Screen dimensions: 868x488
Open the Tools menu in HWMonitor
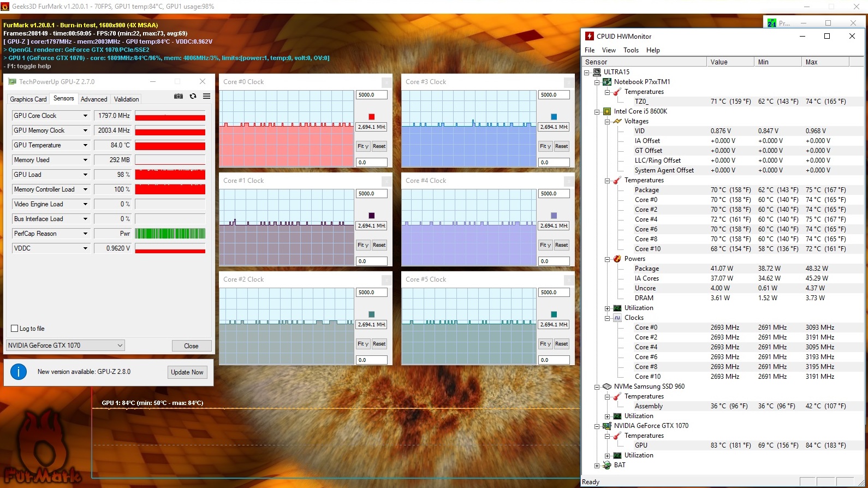click(631, 50)
